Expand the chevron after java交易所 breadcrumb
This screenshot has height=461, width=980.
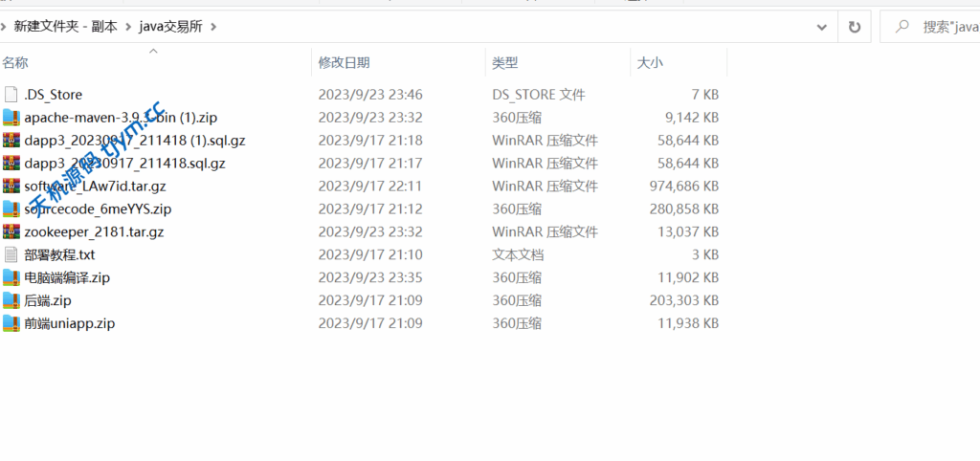point(213,28)
